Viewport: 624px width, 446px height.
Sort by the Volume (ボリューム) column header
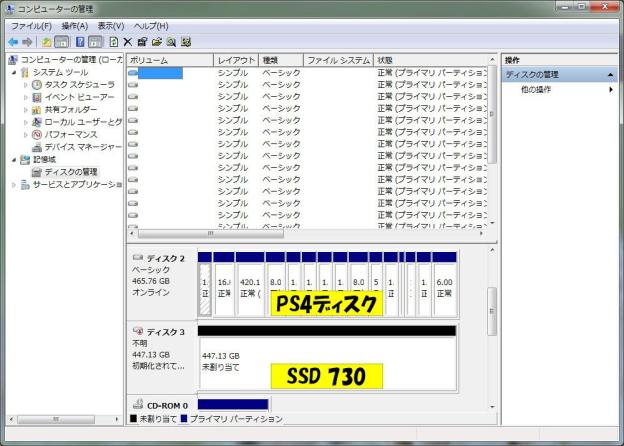pyautogui.click(x=168, y=60)
